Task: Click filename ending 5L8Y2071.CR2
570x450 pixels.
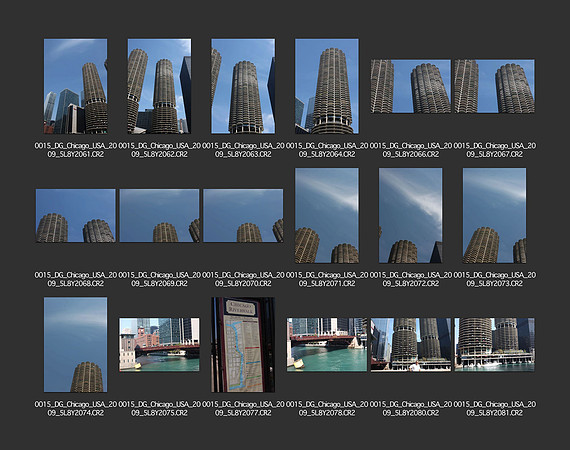Action: point(327,279)
